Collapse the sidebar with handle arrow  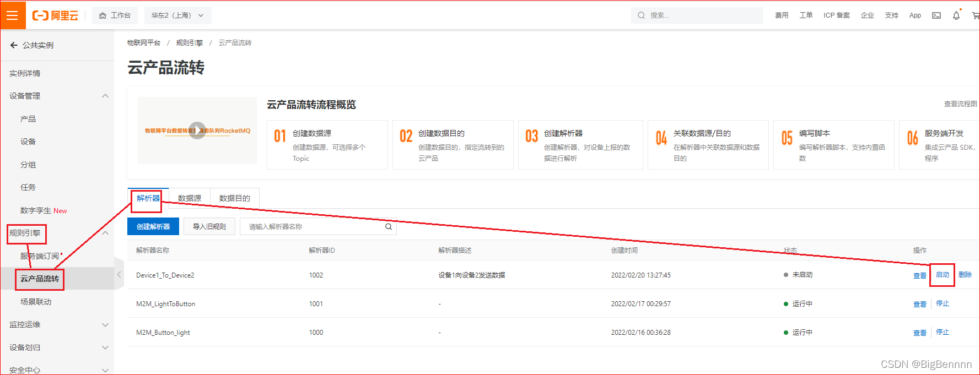[x=119, y=274]
